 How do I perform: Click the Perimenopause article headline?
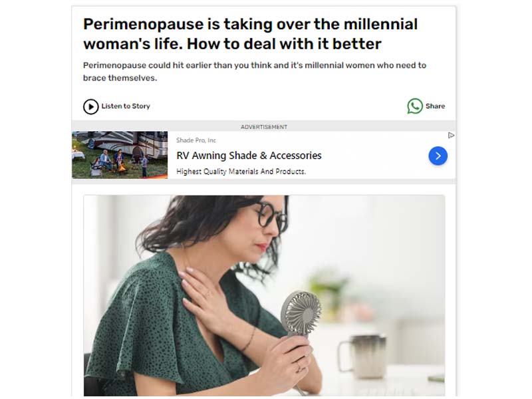[x=251, y=34]
